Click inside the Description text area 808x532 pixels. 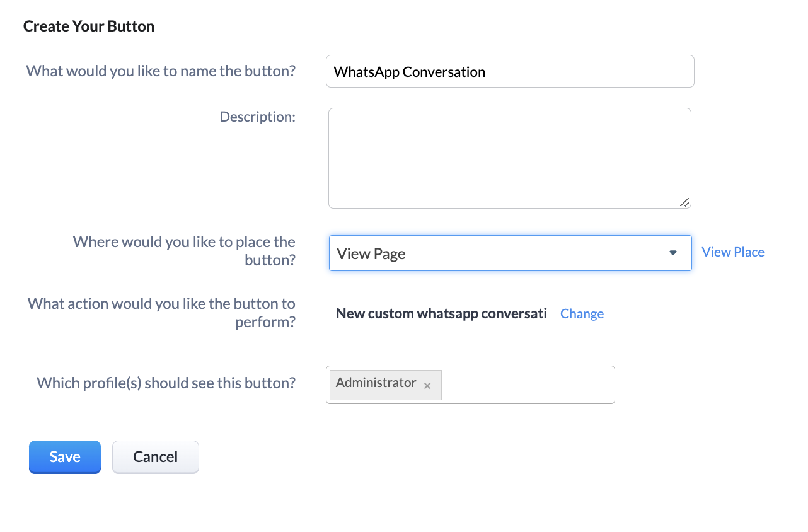(x=510, y=158)
